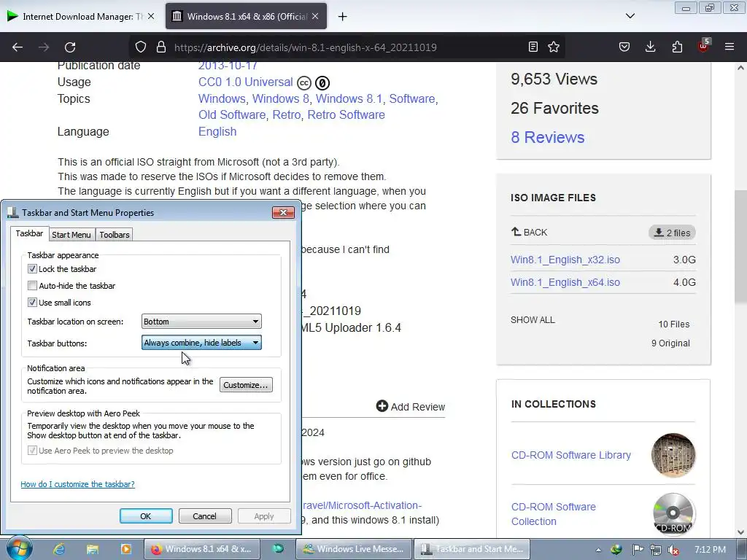Click Cancel in Taskbar properties dialog

(205, 516)
